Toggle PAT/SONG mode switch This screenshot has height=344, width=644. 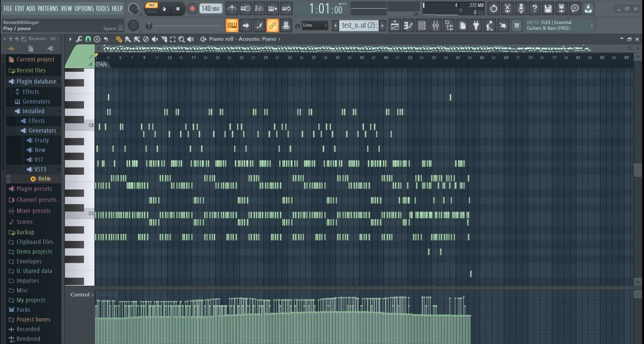pos(151,8)
